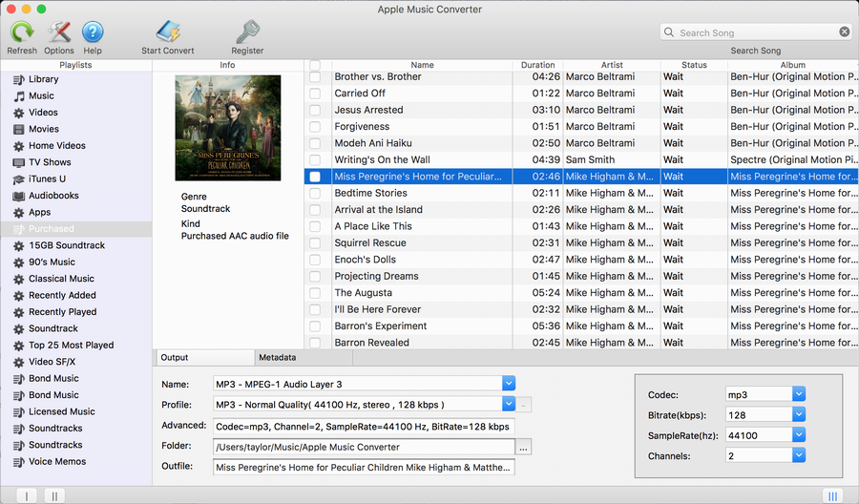This screenshot has width=859, height=504.
Task: Click the Folder path field
Action: coord(364,447)
